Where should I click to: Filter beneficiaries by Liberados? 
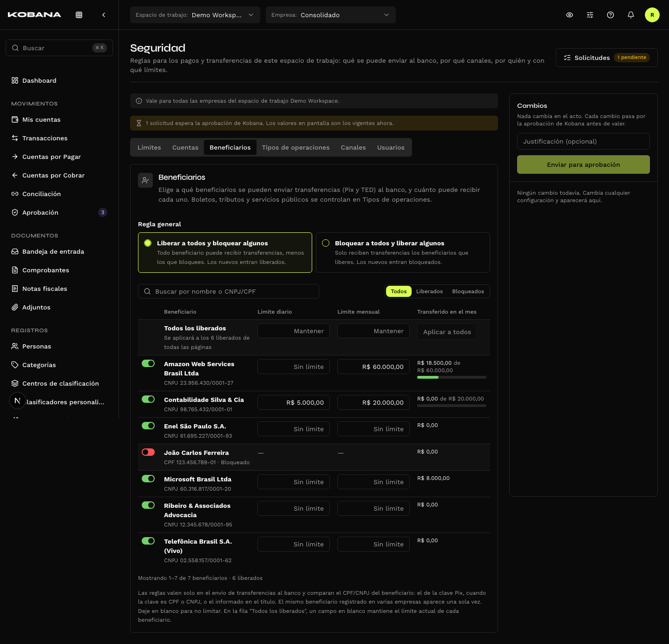click(429, 291)
